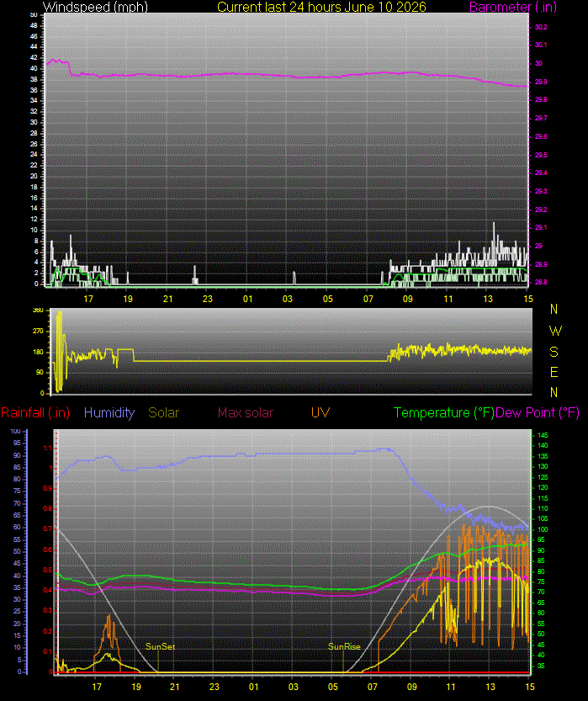This screenshot has width=588, height=701.
Task: Click the 'Solar' legend label
Action: [163, 412]
